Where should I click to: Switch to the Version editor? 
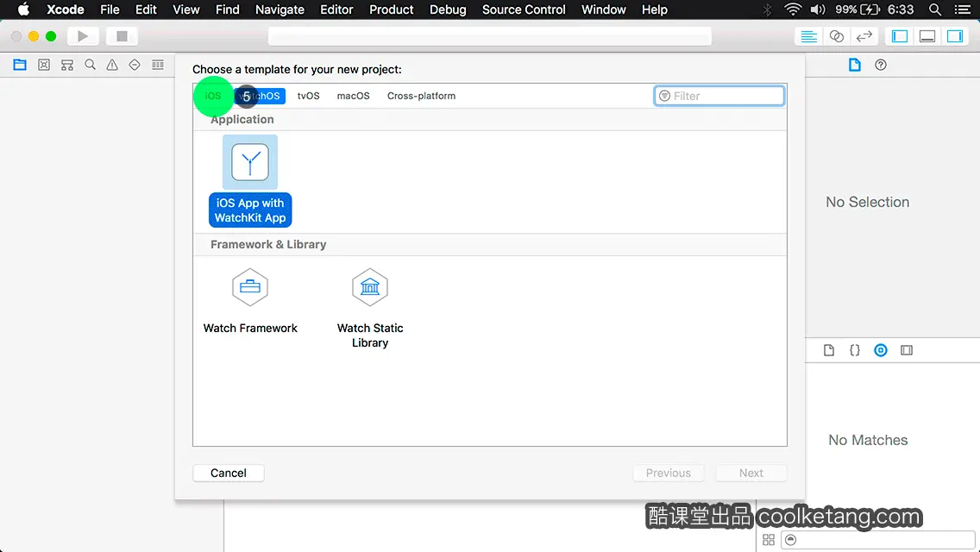click(864, 36)
